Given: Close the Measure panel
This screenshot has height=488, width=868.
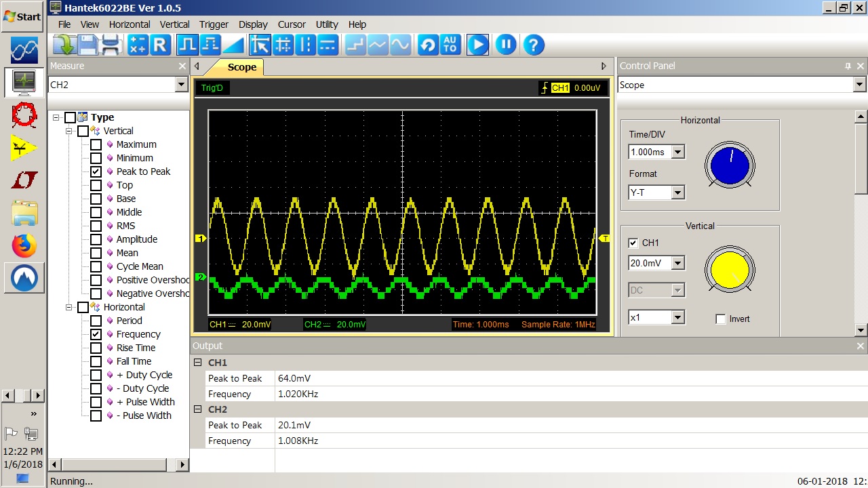Looking at the screenshot, I should click(182, 66).
